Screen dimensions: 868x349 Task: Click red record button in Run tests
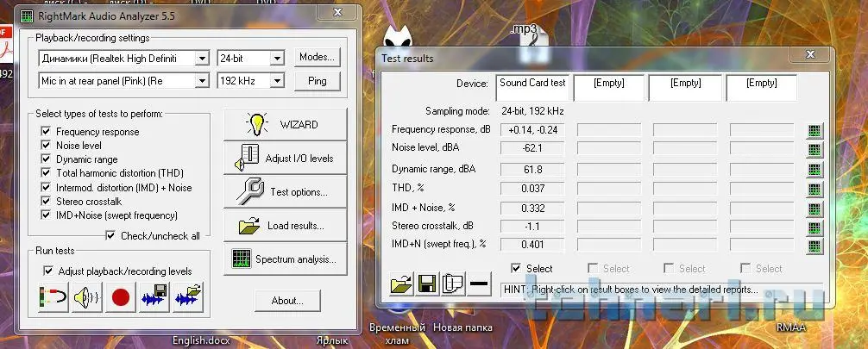(120, 297)
